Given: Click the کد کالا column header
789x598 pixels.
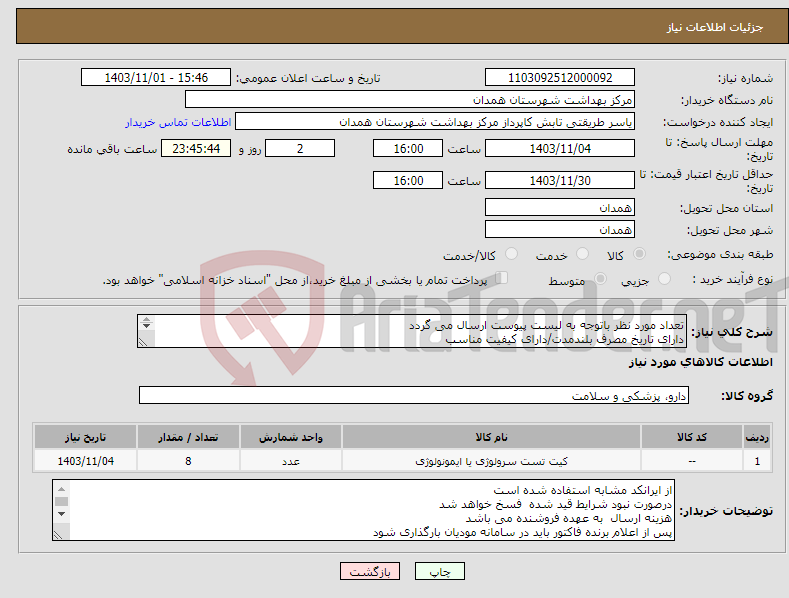Looking at the screenshot, I should point(692,437).
